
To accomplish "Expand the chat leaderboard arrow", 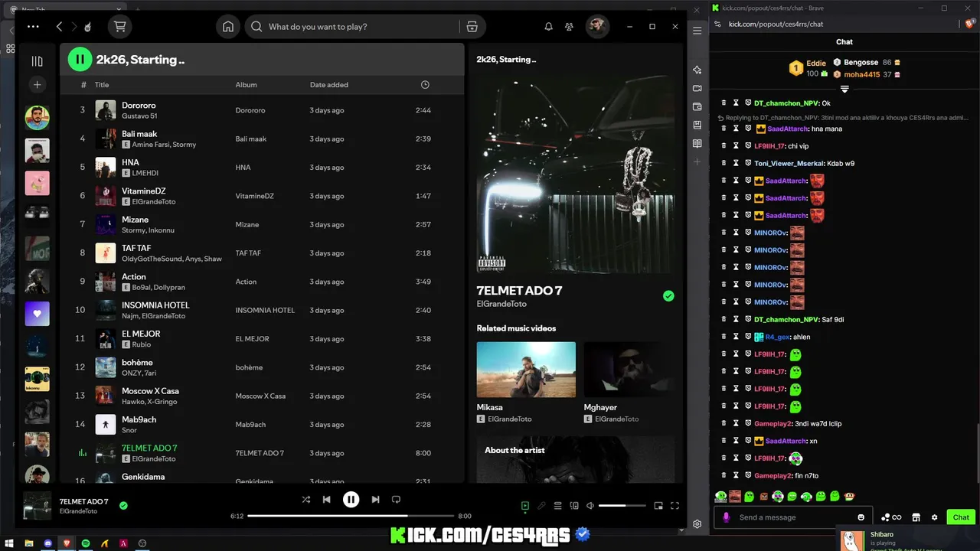I will pos(844,90).
